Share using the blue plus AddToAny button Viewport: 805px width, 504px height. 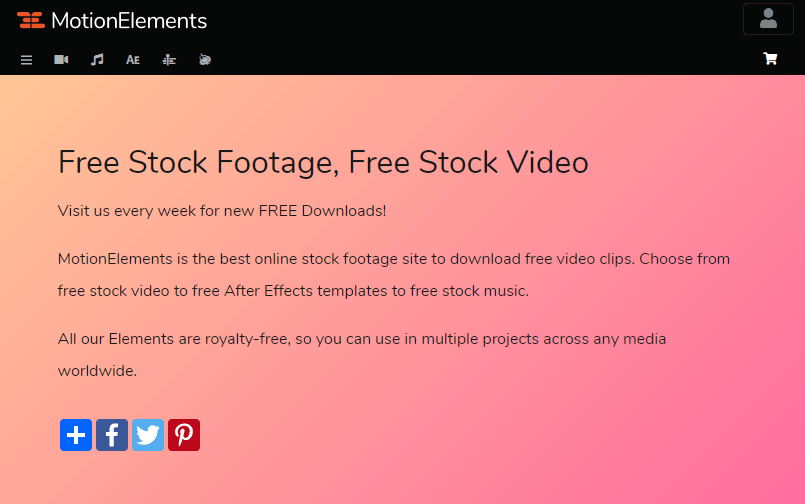pyautogui.click(x=76, y=435)
